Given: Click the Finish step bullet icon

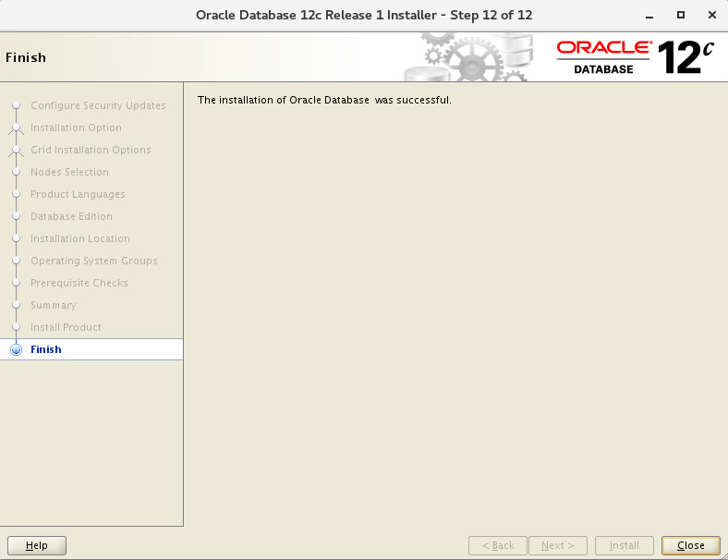Looking at the screenshot, I should point(17,349).
